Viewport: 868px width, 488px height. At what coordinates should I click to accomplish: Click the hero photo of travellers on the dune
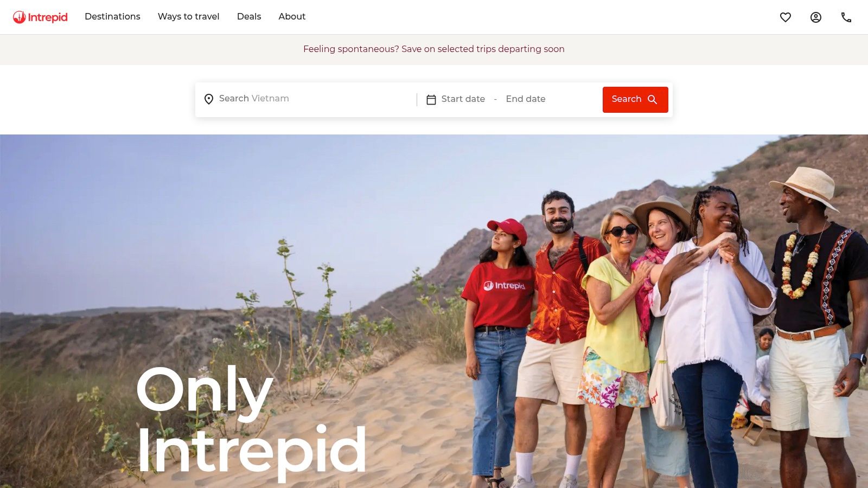pos(434,311)
